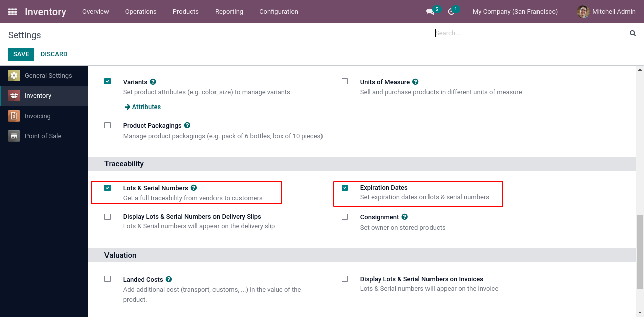
Task: Enable the Product Packagings checkbox
Action: tap(108, 125)
